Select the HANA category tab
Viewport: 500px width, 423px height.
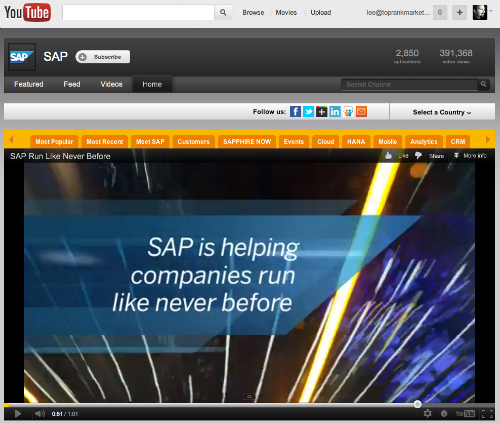pyautogui.click(x=356, y=142)
